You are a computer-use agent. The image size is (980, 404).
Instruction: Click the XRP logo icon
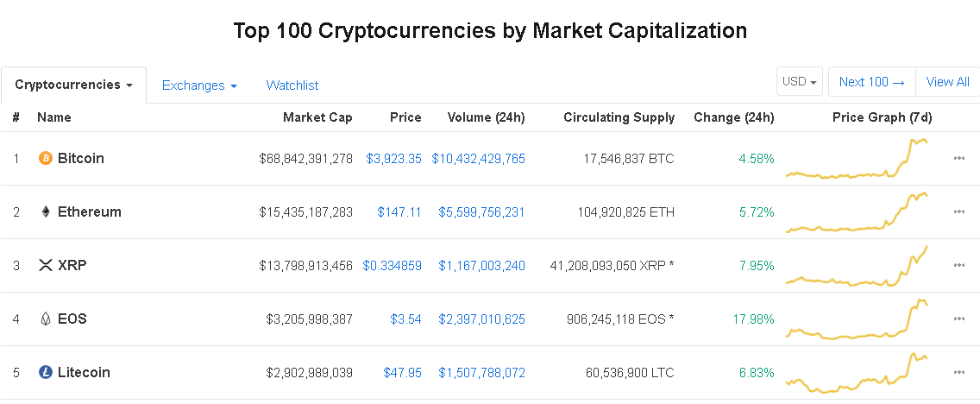(x=45, y=266)
